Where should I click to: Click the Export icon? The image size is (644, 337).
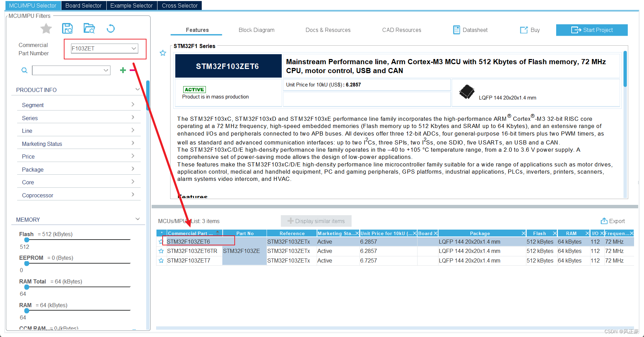[x=604, y=221]
